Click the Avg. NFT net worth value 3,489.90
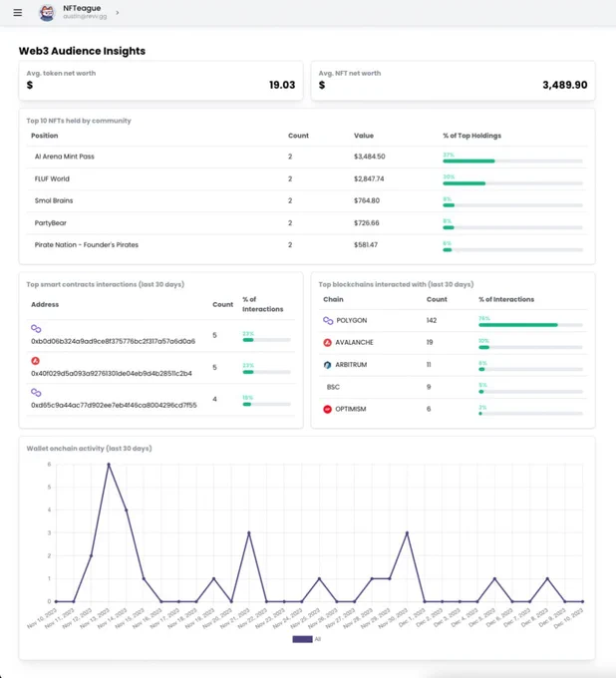 click(x=565, y=85)
